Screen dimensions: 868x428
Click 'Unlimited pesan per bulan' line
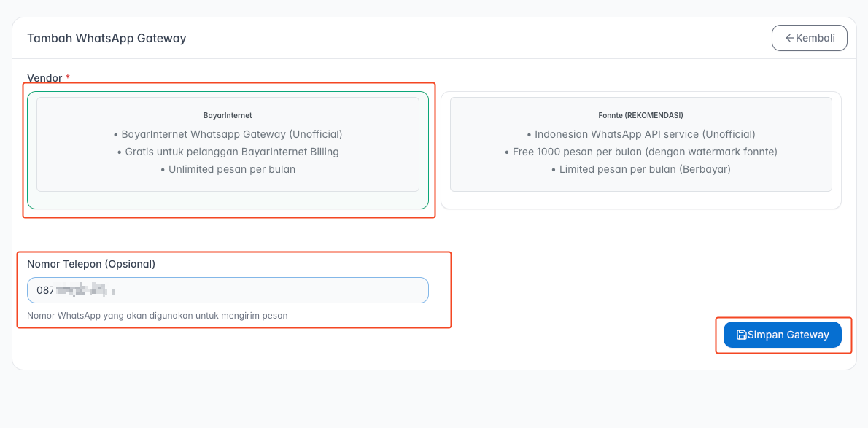[x=228, y=169]
